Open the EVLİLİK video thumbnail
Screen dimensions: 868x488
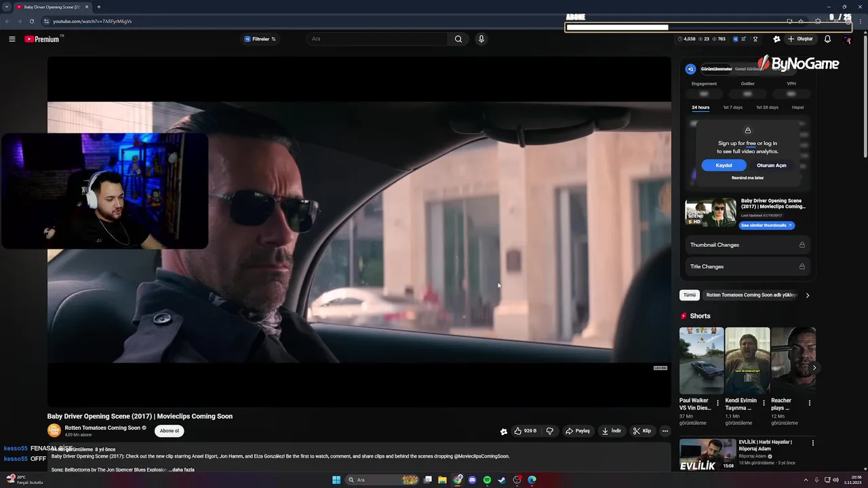tap(707, 454)
